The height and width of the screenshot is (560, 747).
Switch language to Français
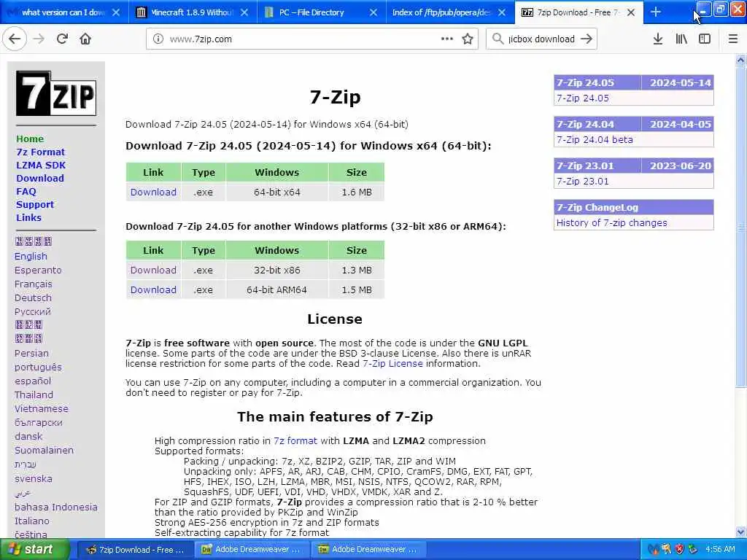(x=34, y=284)
